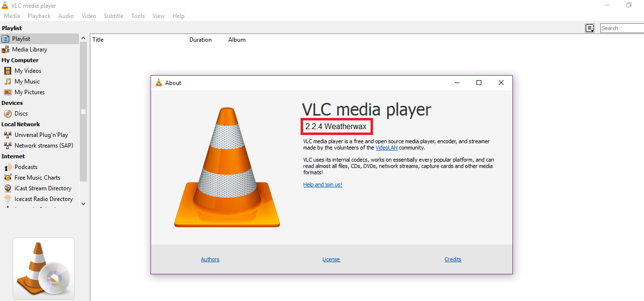Click the Free Music Charts icon
This screenshot has width=644, height=301.
8,178
